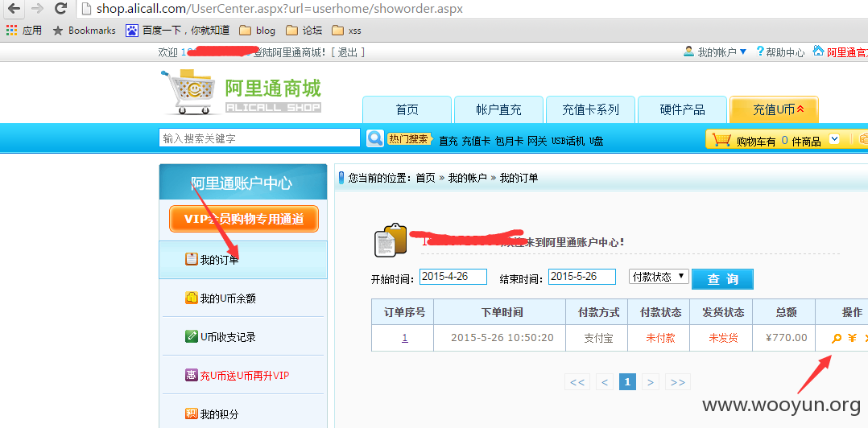Go back with the browser back arrow
The image size is (868, 428).
coord(14,8)
